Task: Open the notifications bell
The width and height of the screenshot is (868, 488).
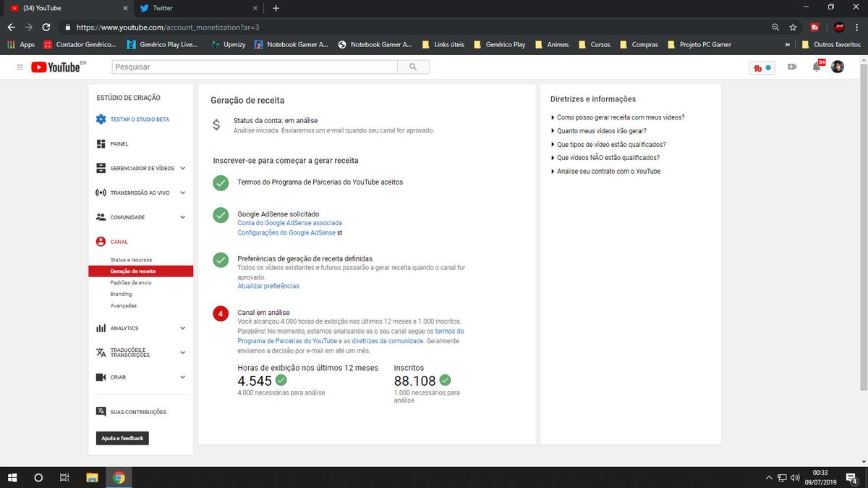Action: tap(817, 67)
